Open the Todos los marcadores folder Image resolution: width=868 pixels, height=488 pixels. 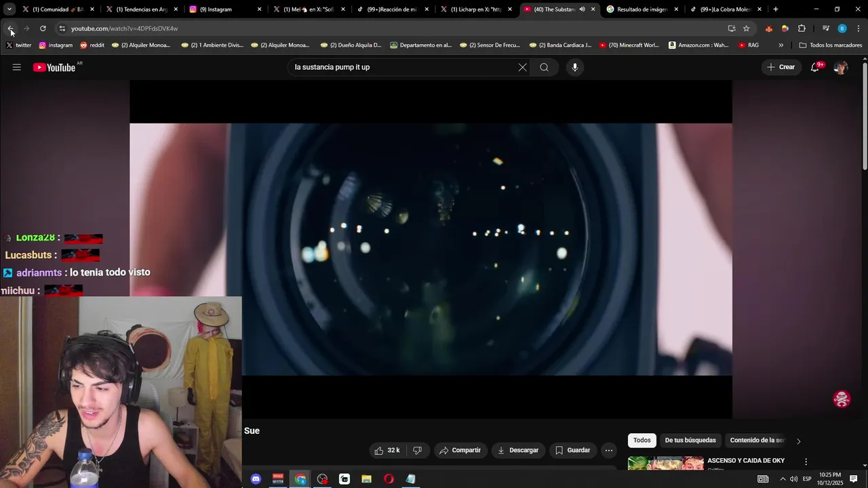coord(831,45)
